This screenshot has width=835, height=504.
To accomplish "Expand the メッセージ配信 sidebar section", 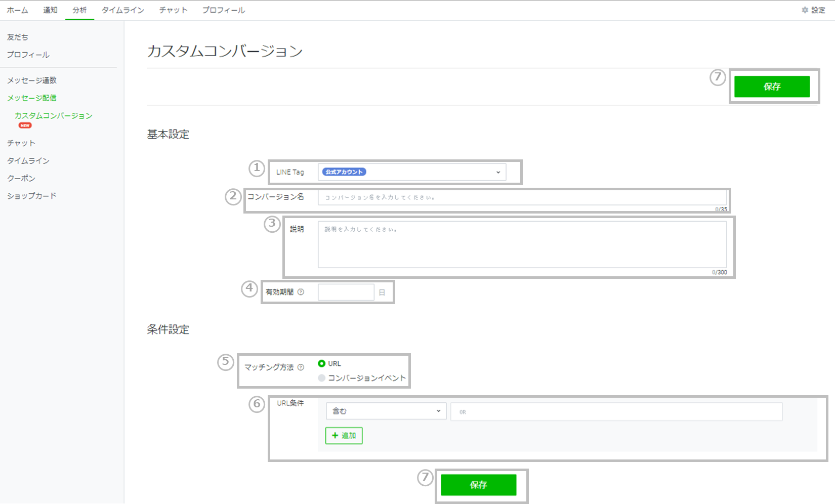I will [31, 98].
